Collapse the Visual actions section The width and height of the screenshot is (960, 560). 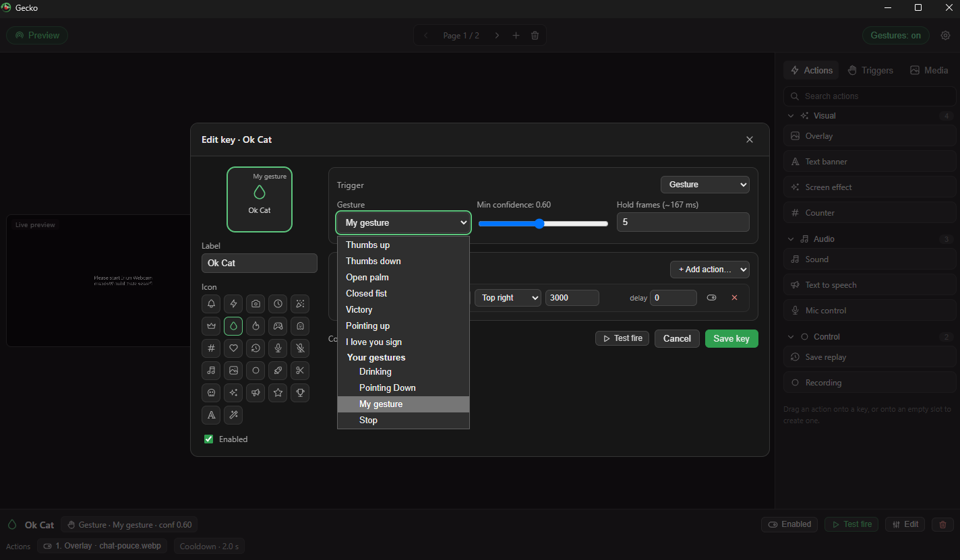[x=791, y=116]
